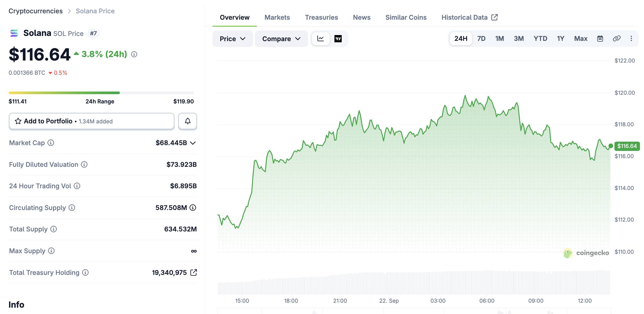644x314 pixels.
Task: Click the 24h range progress bar
Action: click(x=101, y=93)
